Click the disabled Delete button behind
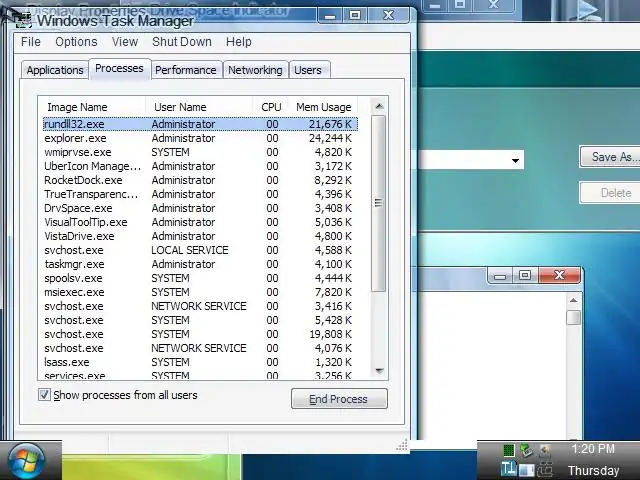 tap(610, 193)
